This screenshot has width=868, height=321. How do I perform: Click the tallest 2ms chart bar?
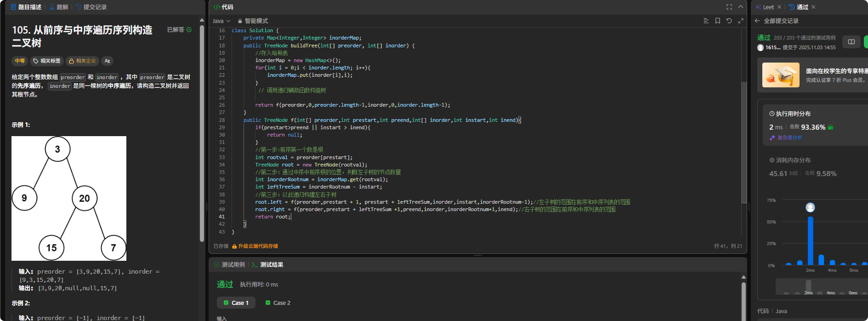[x=811, y=241]
